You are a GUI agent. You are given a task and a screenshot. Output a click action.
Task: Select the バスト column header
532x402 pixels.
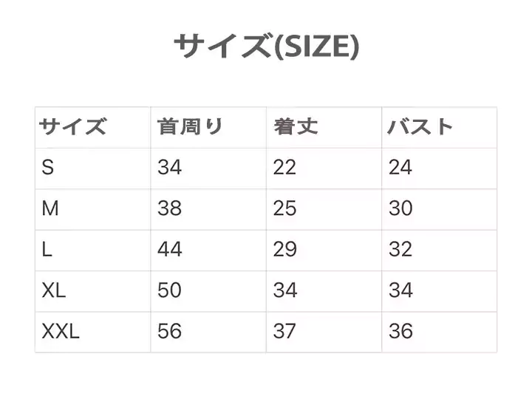click(x=420, y=127)
